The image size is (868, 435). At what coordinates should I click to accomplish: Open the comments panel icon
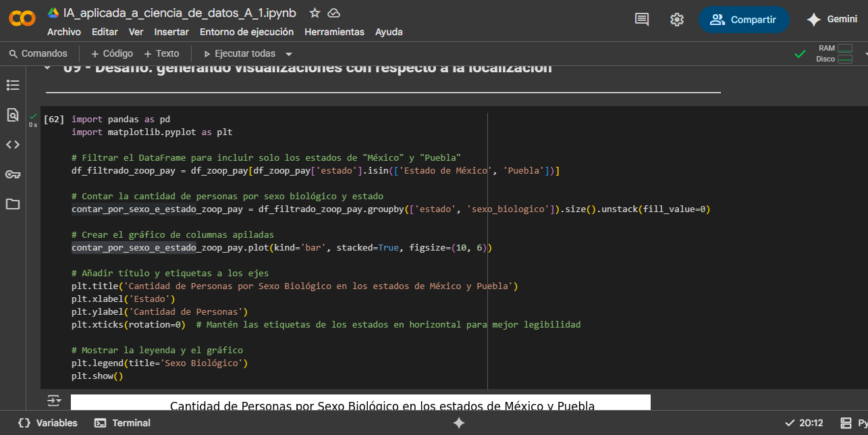click(x=642, y=20)
